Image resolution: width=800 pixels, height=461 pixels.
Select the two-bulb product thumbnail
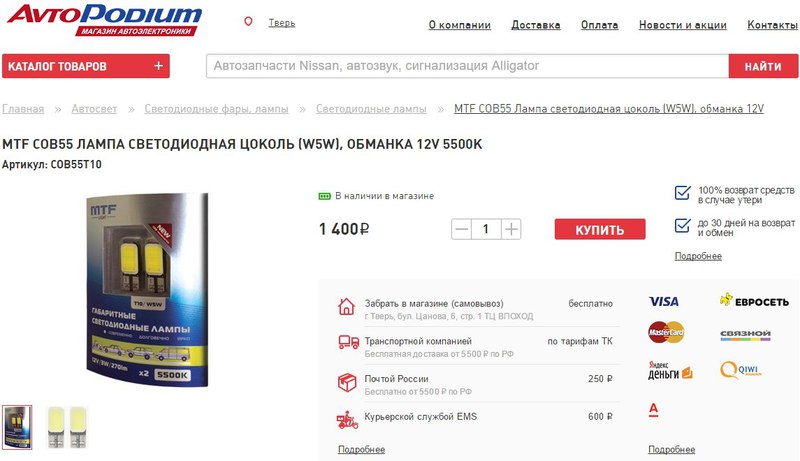click(67, 427)
